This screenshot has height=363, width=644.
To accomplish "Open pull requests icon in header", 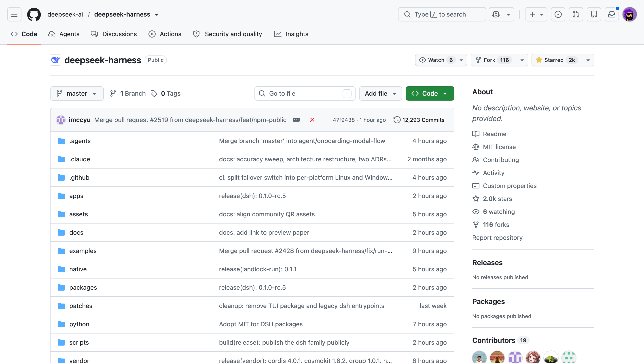I will (x=576, y=14).
